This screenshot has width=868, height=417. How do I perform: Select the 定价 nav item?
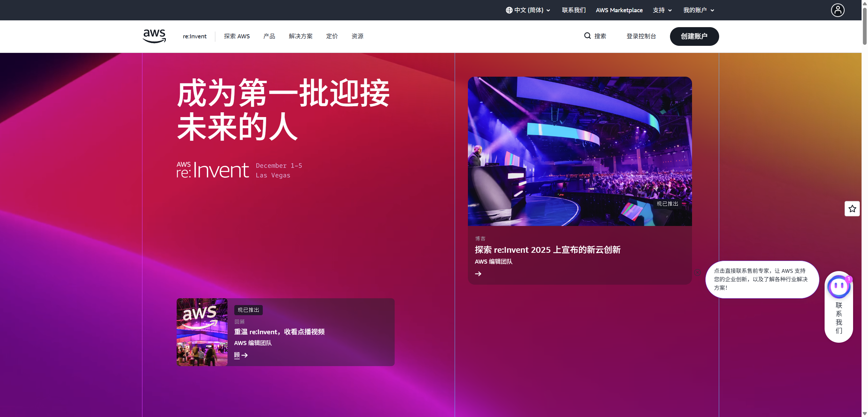[x=332, y=36]
